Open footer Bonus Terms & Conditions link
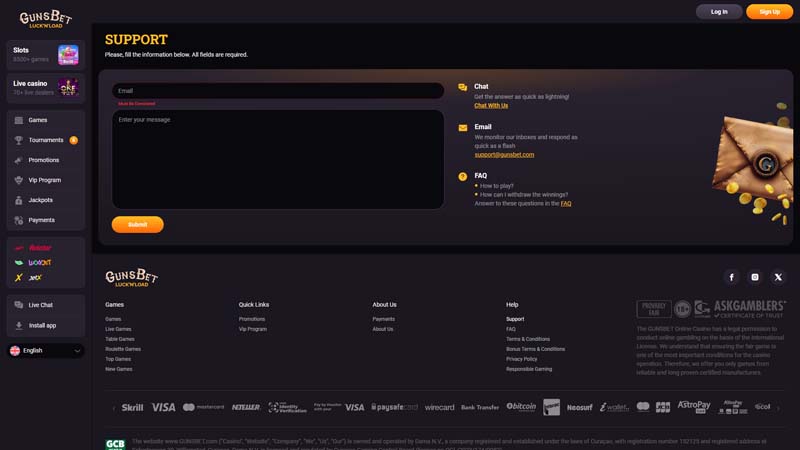 point(535,349)
